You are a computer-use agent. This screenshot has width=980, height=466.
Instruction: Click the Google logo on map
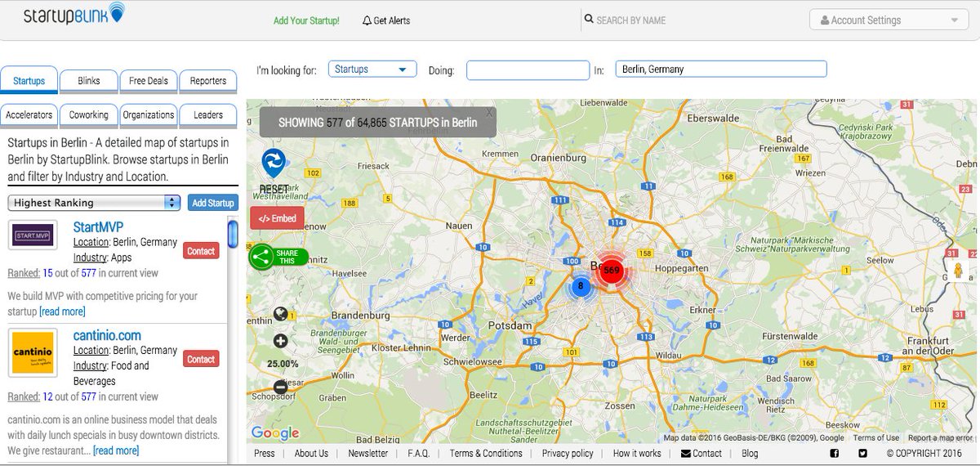(275, 433)
